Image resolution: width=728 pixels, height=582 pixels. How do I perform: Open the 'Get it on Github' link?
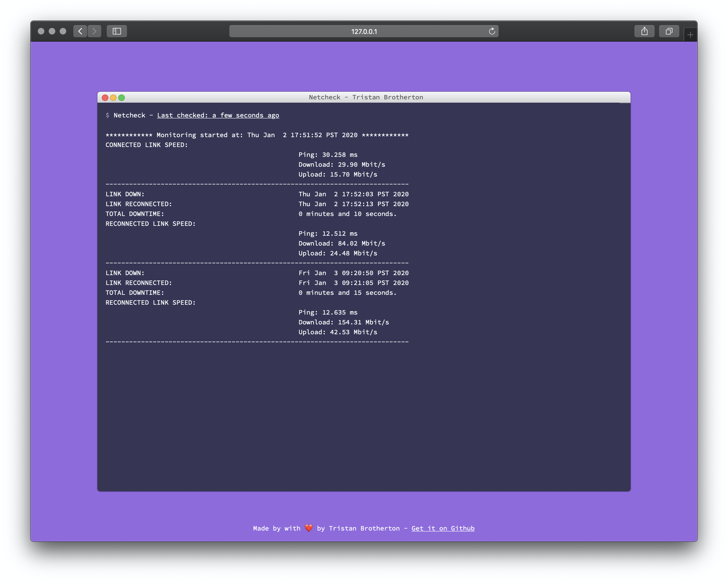click(x=443, y=528)
